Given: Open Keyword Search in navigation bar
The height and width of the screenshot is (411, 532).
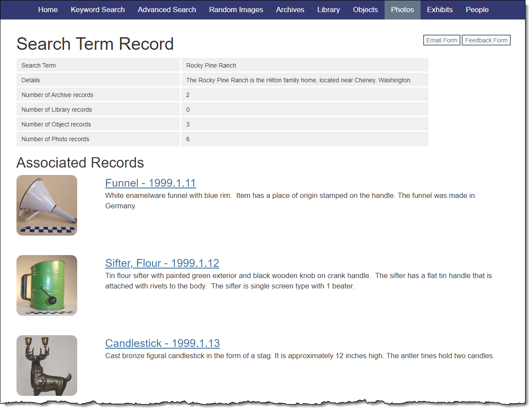Looking at the screenshot, I should 98,10.
